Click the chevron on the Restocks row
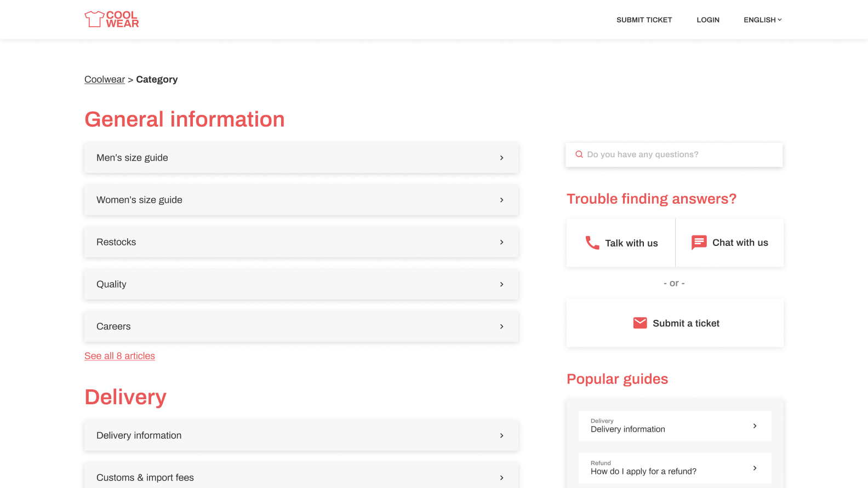This screenshot has height=488, width=868. [x=501, y=242]
